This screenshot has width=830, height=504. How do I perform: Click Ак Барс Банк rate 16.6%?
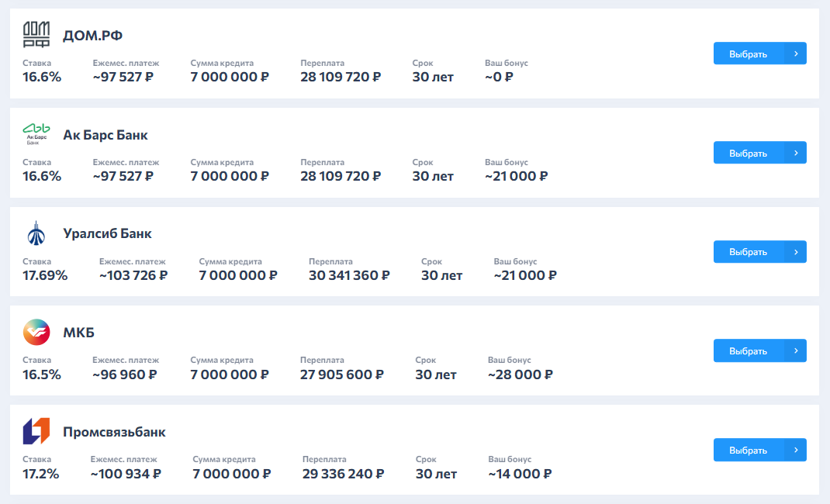point(42,176)
